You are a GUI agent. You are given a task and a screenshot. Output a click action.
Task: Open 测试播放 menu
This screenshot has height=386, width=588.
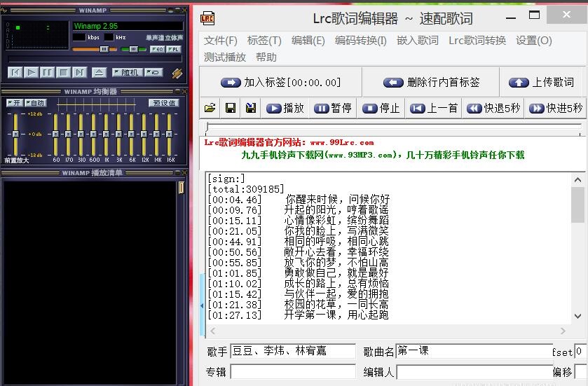point(225,57)
